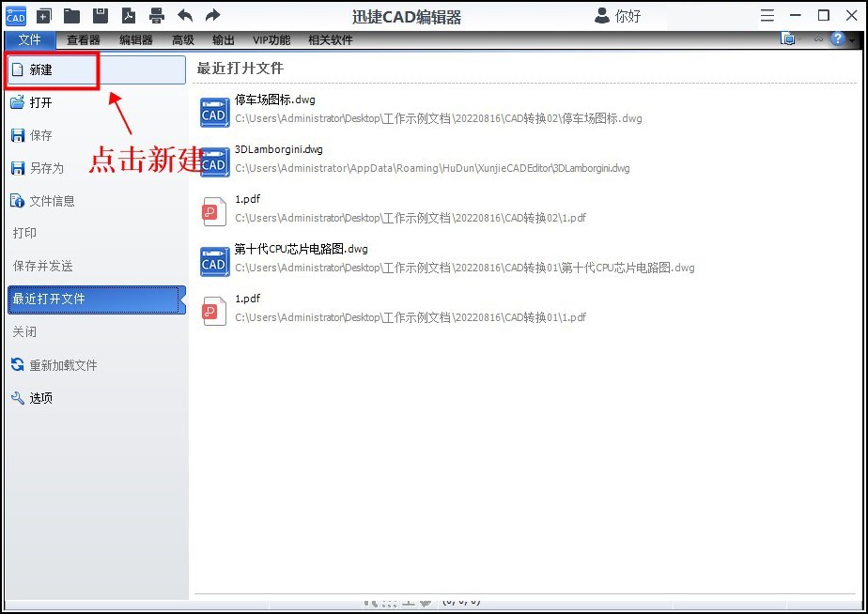Click the Redo arrow icon
Viewport: 868px width, 614px height.
click(x=213, y=15)
